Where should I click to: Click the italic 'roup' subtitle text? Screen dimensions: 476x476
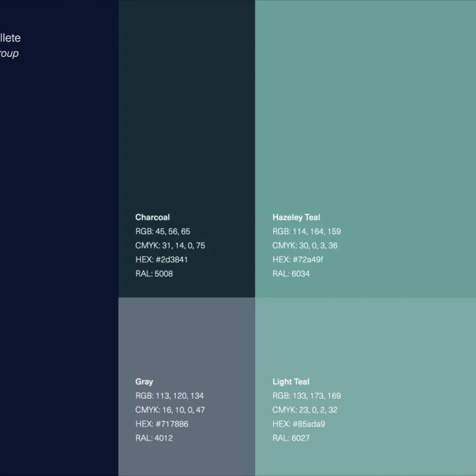(9, 54)
